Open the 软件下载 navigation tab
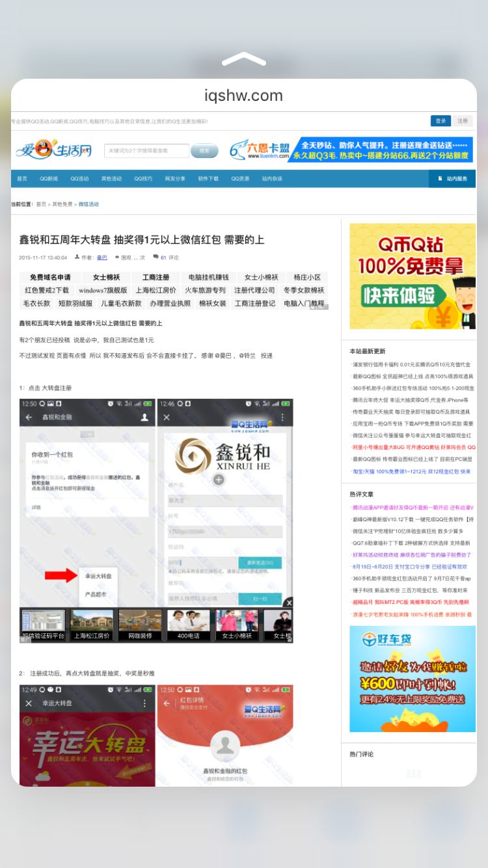 (x=208, y=178)
